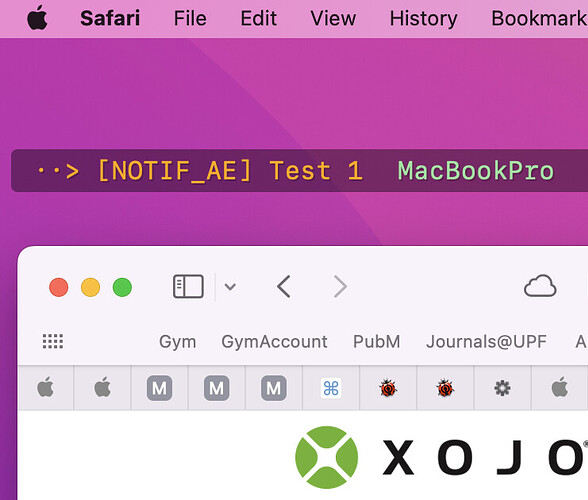This screenshot has width=588, height=500.
Task: Switch to the second Apple logo tab
Action: [102, 387]
